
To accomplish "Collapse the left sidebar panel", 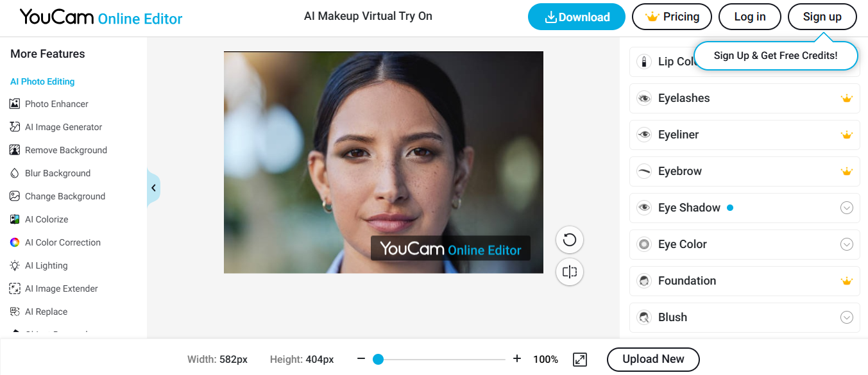I will pos(153,187).
